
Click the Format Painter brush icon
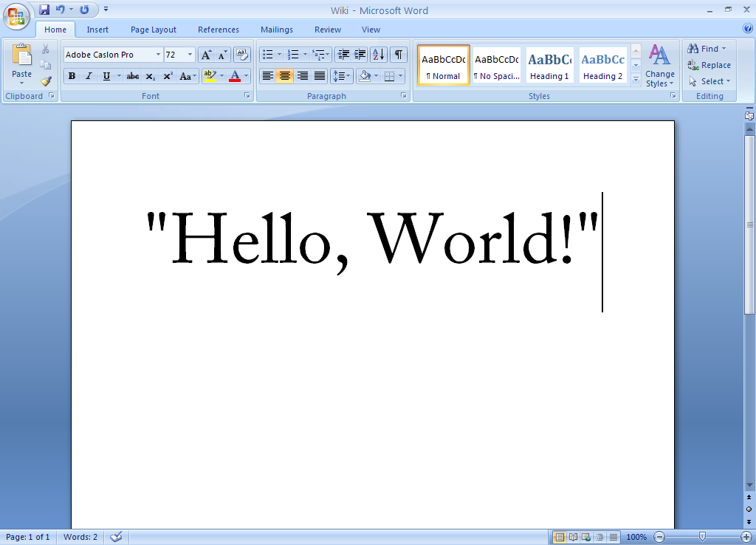coord(46,81)
